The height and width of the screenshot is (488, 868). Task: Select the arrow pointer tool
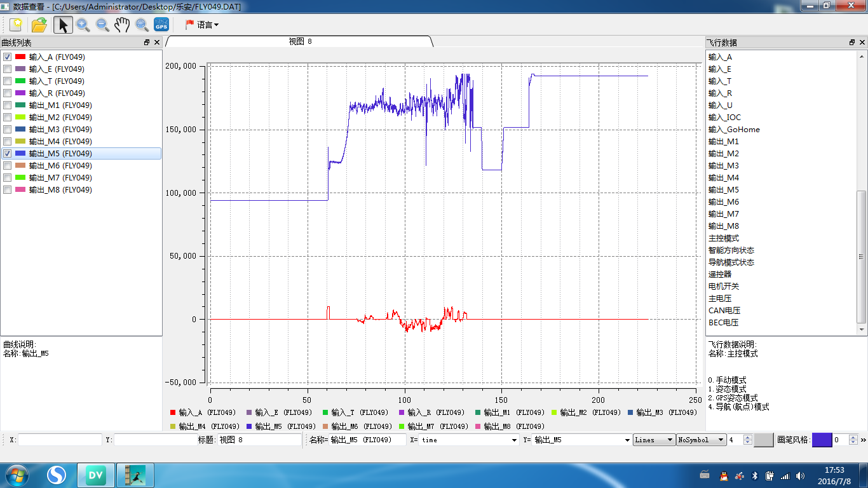[x=62, y=25]
